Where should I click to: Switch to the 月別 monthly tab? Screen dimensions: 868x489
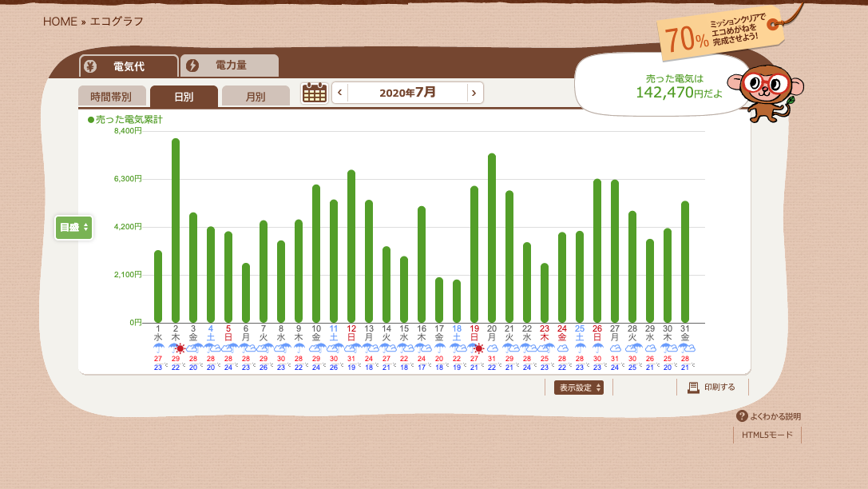pos(256,97)
